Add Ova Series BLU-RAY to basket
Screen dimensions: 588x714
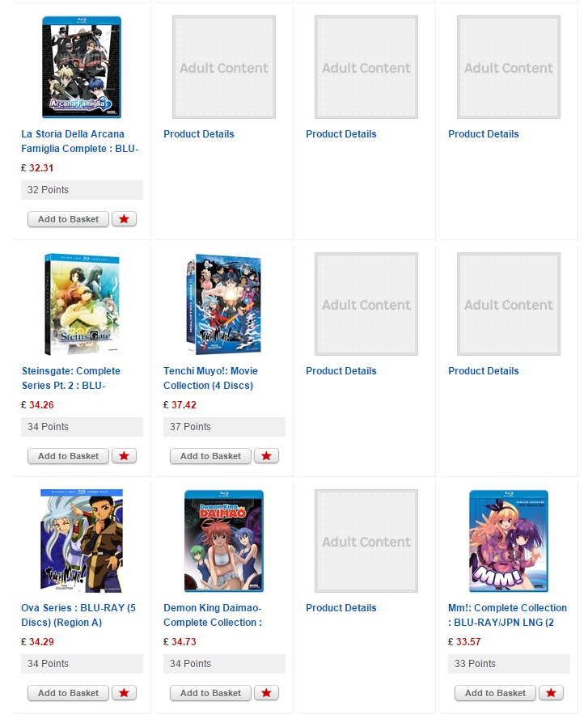pos(68,693)
